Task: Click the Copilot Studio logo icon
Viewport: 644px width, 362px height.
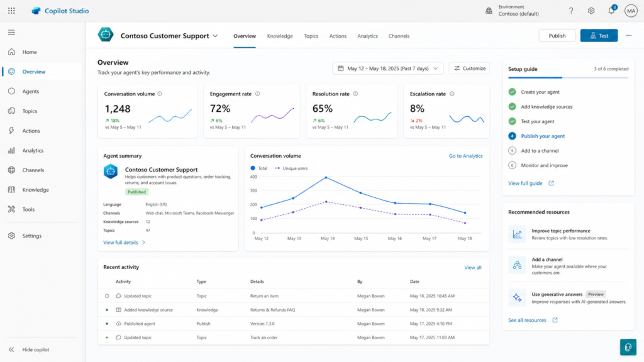Action: pos(36,11)
